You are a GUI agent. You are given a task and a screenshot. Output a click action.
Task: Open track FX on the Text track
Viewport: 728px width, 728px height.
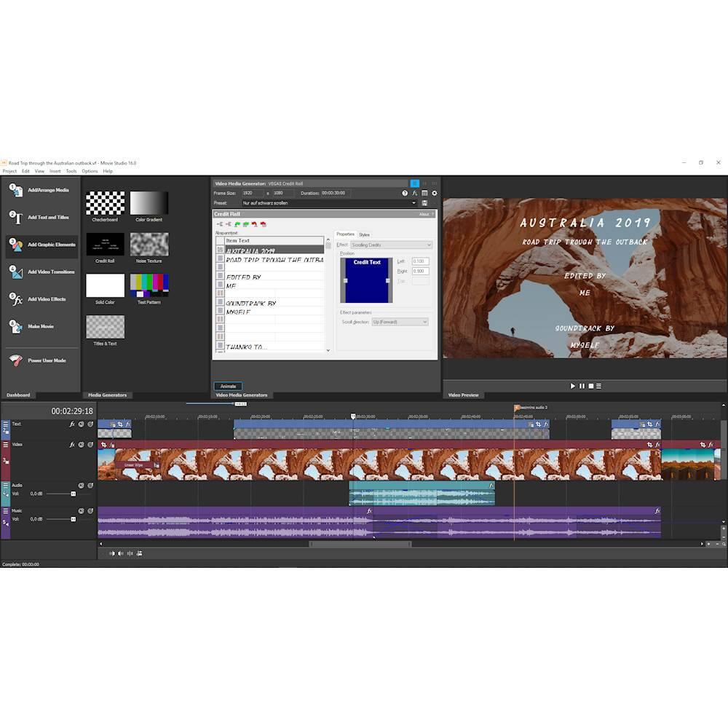coord(72,424)
